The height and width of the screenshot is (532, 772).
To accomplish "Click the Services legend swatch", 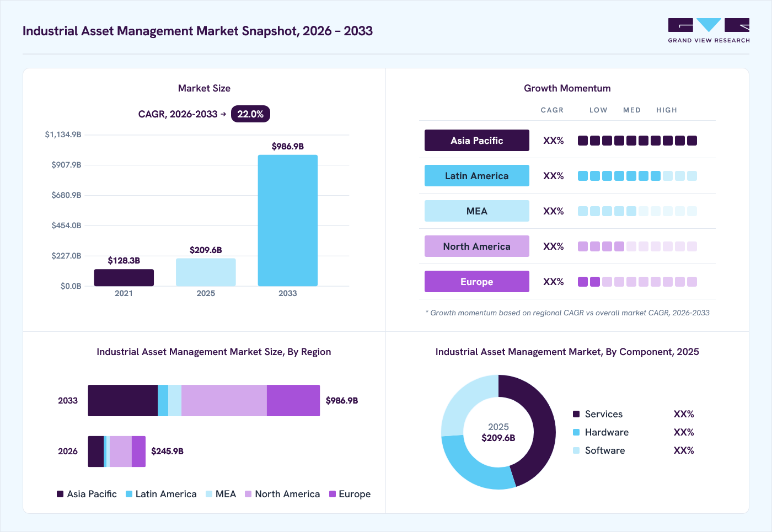I will click(x=576, y=414).
